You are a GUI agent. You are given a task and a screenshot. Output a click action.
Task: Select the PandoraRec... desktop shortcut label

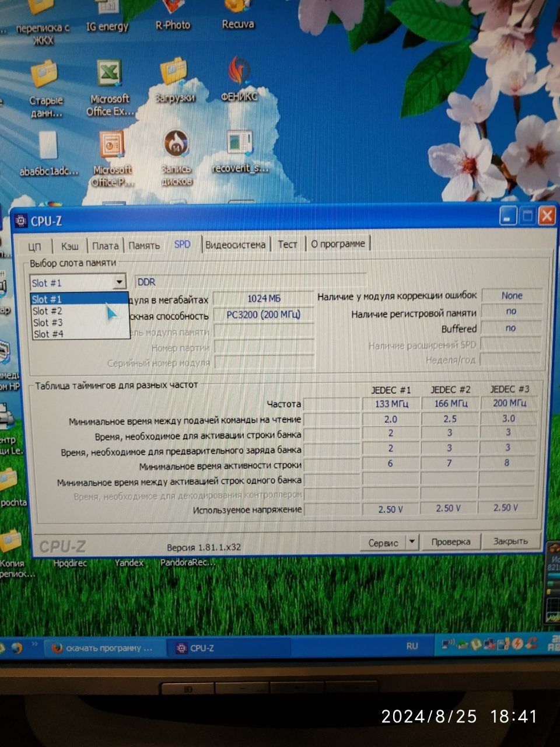coord(187,563)
